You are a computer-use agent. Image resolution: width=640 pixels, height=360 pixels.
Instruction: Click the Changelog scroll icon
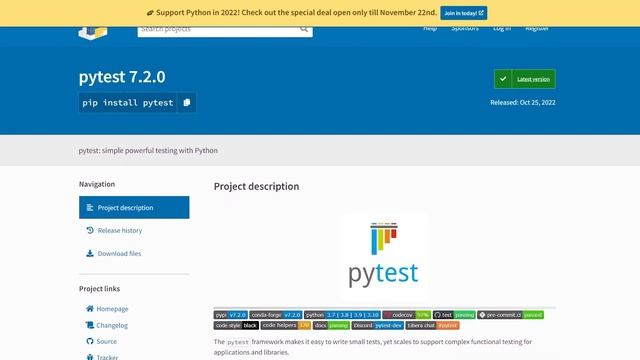pos(90,325)
